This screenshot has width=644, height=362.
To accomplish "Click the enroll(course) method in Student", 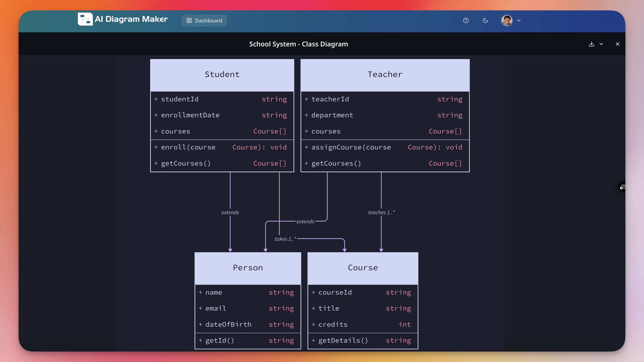I will tap(221, 147).
